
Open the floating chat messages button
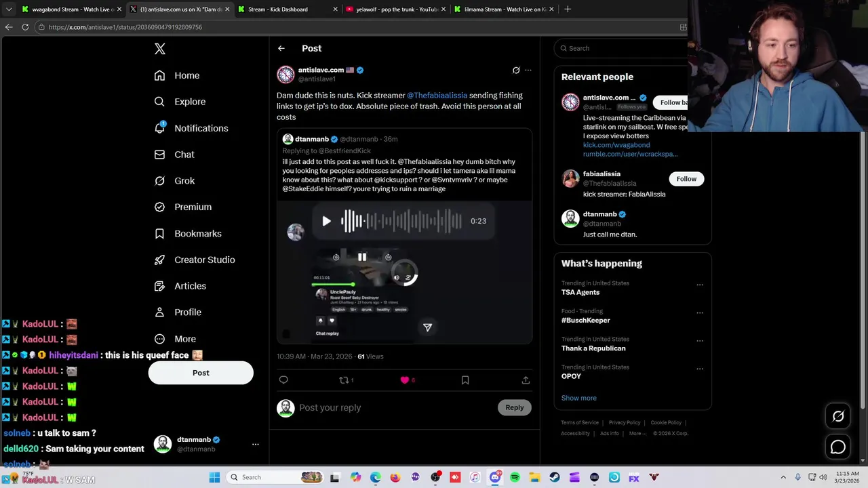tap(838, 447)
